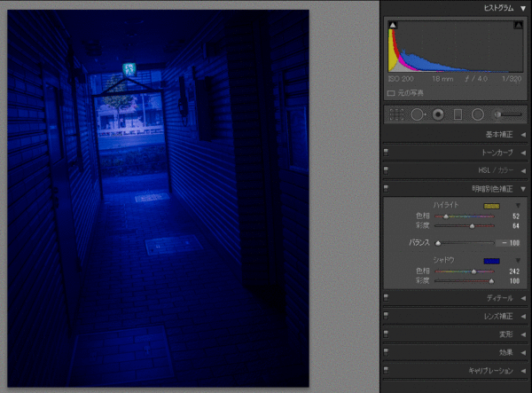The width and height of the screenshot is (532, 393).
Task: Expand the トーンカーブ panel arrow
Action: point(523,153)
